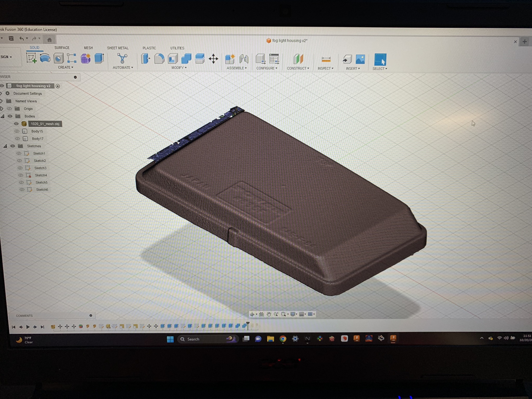
Task: Click the Insert Canvas image icon
Action: (360, 59)
